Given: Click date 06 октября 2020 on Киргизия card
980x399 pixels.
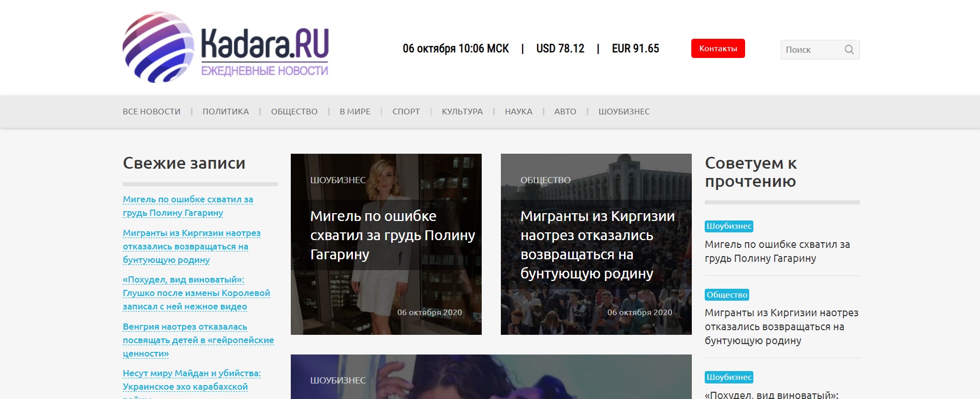Looking at the screenshot, I should [640, 313].
